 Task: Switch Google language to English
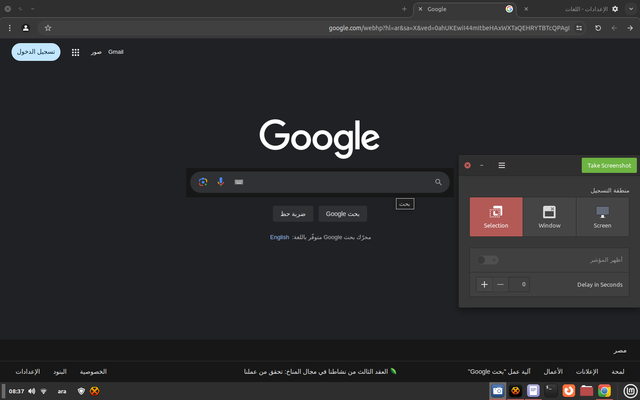(x=280, y=237)
